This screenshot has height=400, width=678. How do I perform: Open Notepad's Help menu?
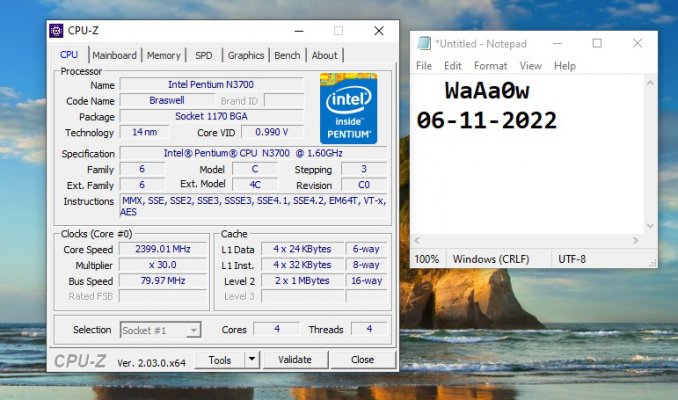(565, 66)
